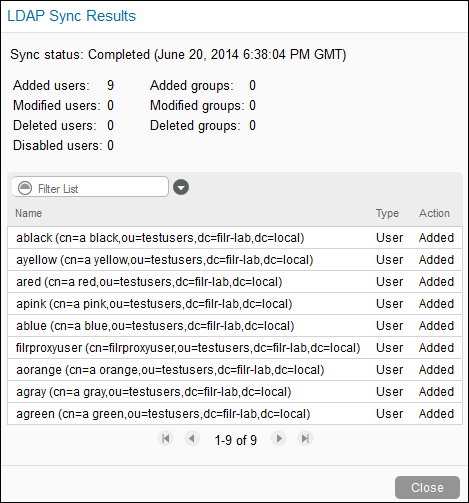Click the Action column header

(434, 213)
